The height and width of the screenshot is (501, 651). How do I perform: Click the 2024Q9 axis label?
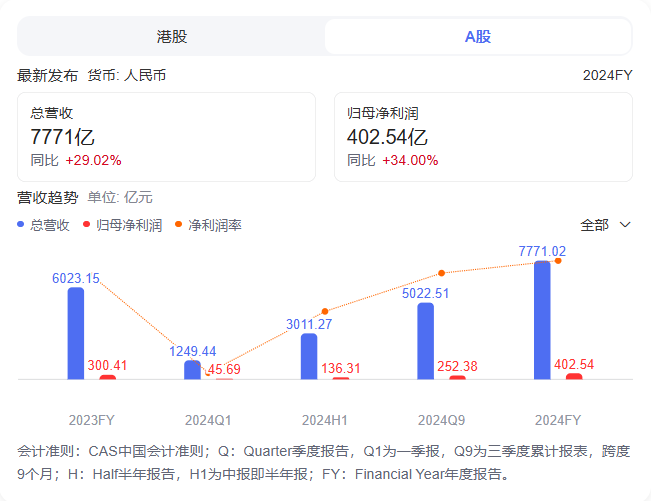pyautogui.click(x=441, y=420)
